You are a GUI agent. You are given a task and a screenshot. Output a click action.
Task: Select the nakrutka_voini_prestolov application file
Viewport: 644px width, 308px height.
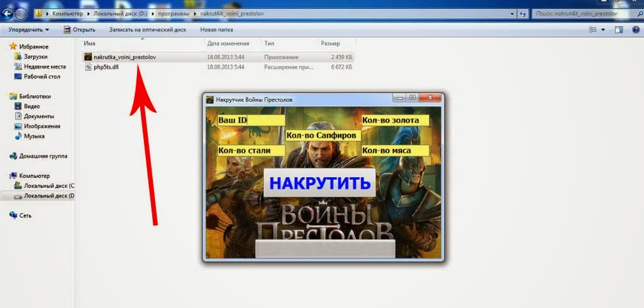tap(218, 57)
